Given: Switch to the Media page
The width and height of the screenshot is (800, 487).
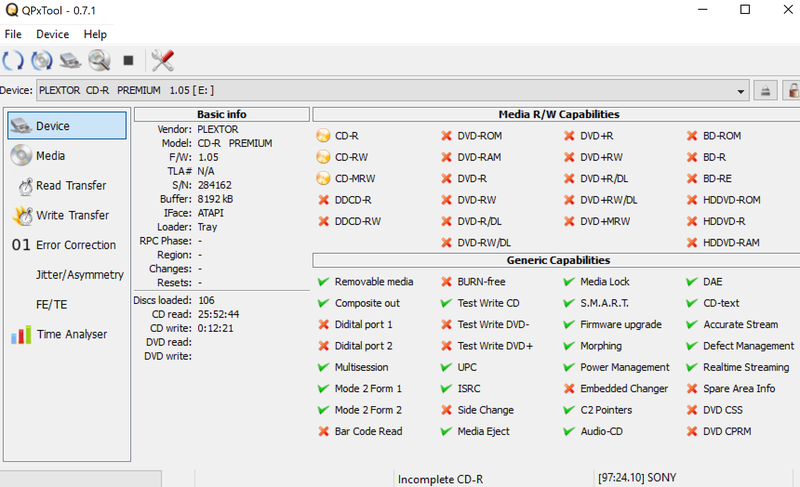Looking at the screenshot, I should (67, 156).
